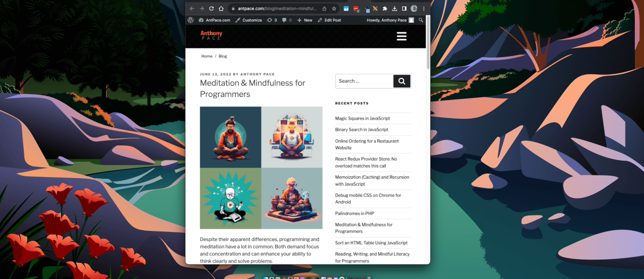Screen dimensions: 644x279
Task: Click the blog search magnifier button
Action: tap(401, 81)
